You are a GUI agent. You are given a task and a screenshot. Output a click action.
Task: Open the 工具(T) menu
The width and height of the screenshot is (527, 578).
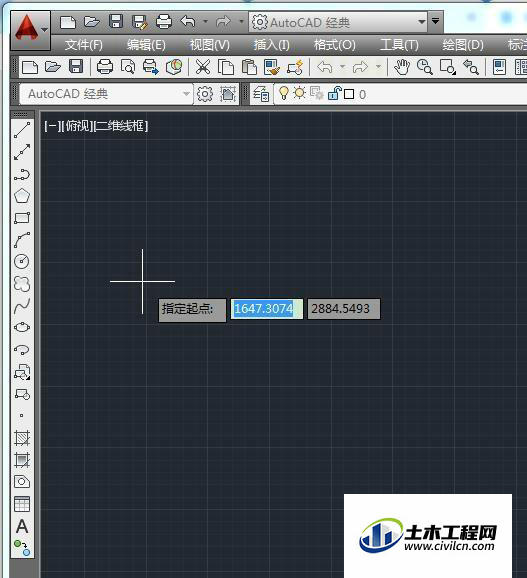(x=399, y=45)
